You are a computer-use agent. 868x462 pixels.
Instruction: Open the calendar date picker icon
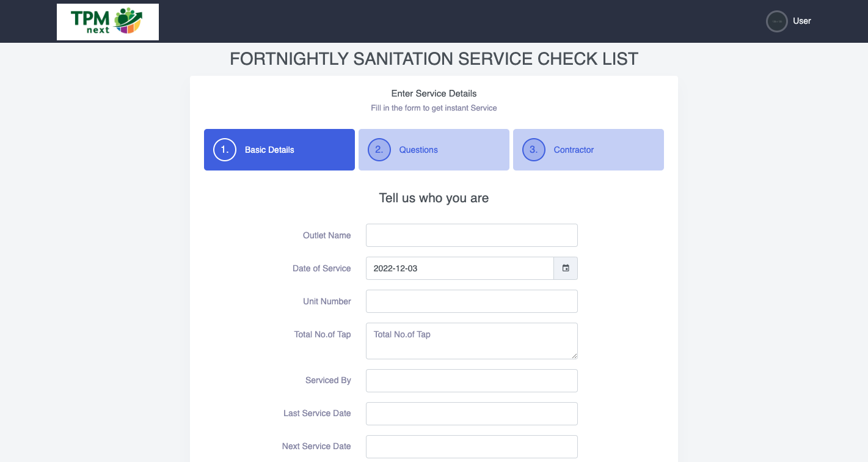tap(566, 268)
